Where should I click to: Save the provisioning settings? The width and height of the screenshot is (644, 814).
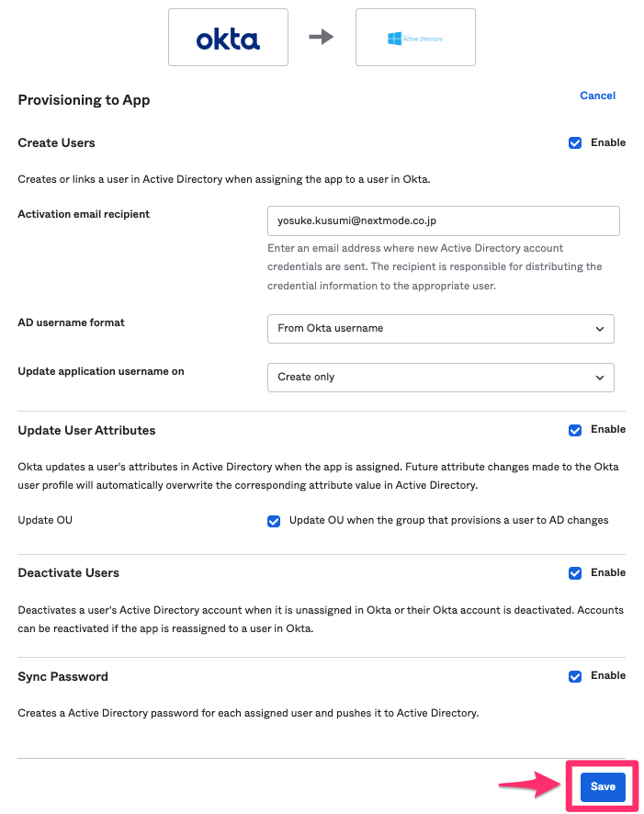point(602,786)
